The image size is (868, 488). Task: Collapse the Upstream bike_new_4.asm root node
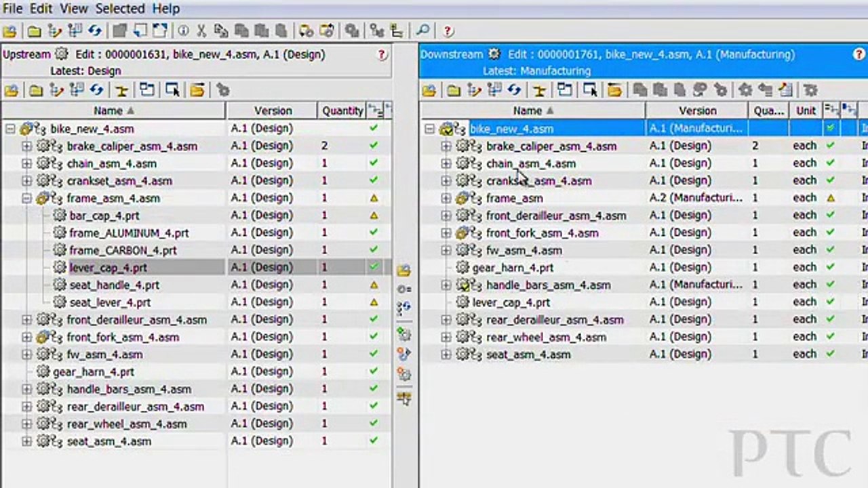10,129
